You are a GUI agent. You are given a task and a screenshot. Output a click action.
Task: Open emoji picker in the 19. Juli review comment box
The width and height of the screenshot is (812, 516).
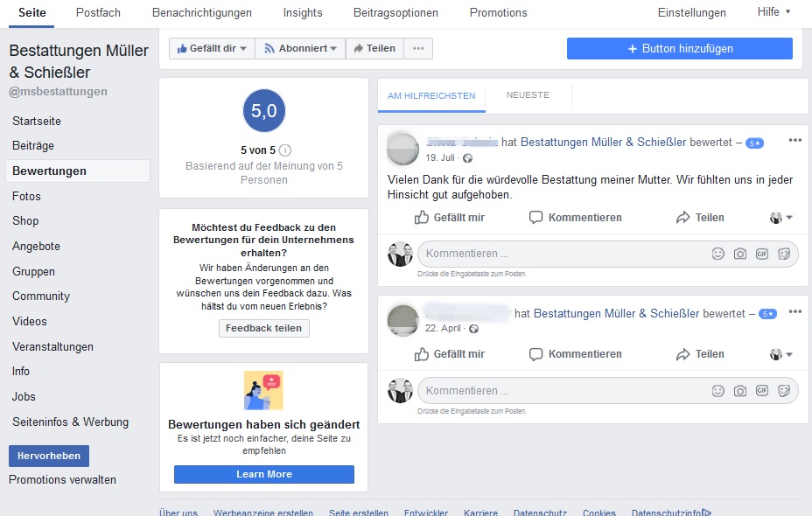[717, 254]
